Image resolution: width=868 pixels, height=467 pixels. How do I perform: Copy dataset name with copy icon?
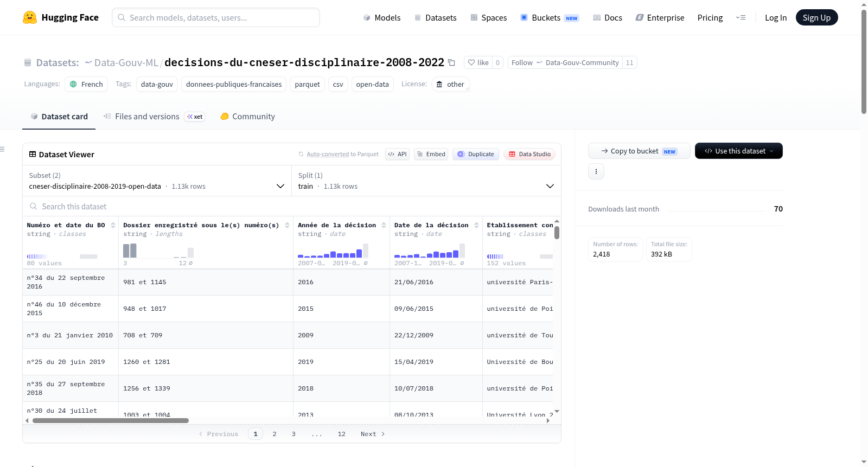click(451, 62)
